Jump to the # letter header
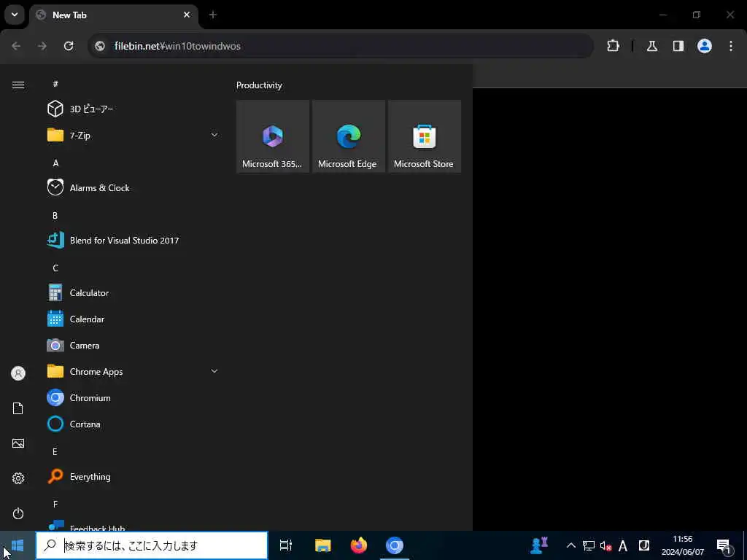The width and height of the screenshot is (747, 560). 55,84
